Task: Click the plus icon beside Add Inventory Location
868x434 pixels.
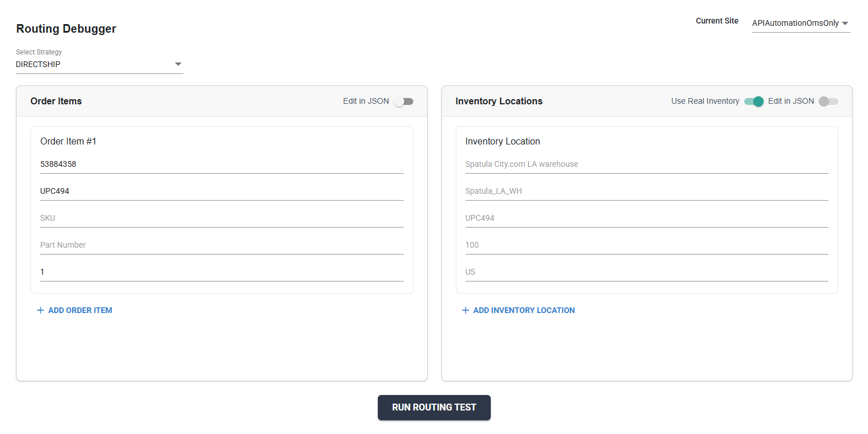Action: [466, 310]
